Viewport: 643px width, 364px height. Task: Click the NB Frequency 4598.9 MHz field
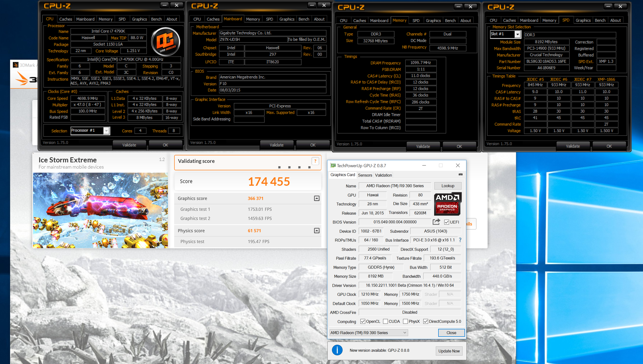[448, 48]
